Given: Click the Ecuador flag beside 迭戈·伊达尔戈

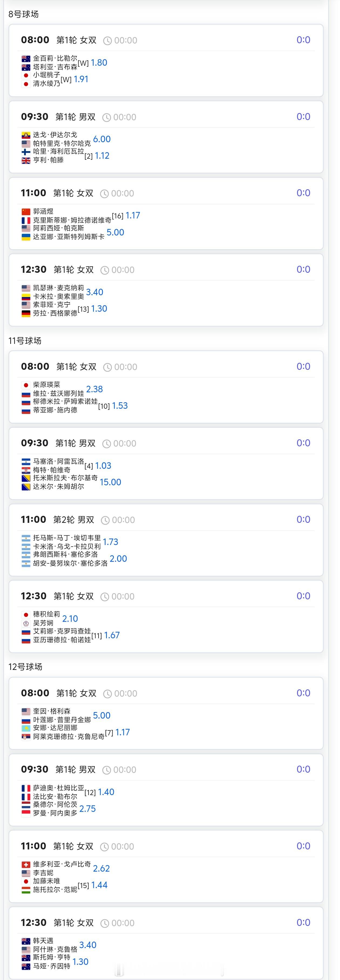Looking at the screenshot, I should click(26, 135).
